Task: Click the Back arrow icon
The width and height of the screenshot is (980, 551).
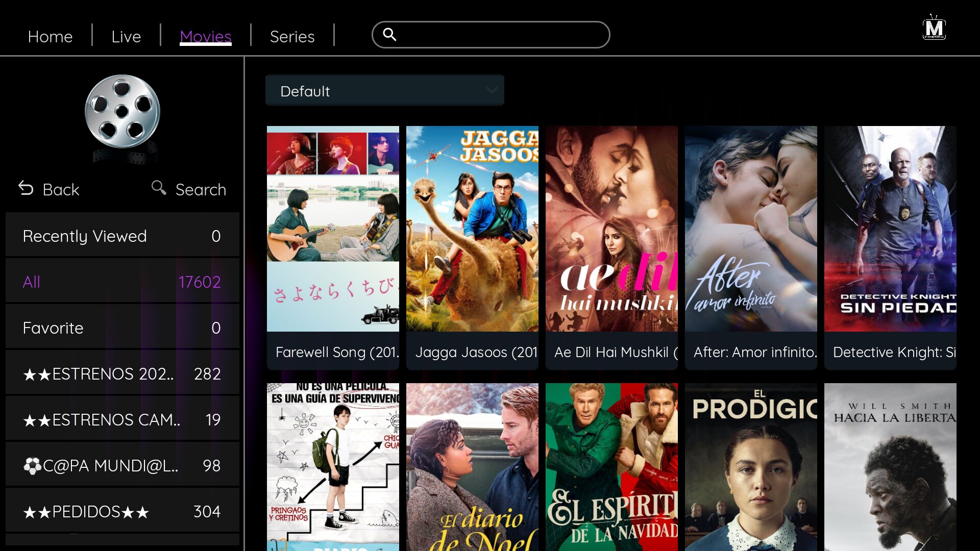Action: [x=26, y=188]
